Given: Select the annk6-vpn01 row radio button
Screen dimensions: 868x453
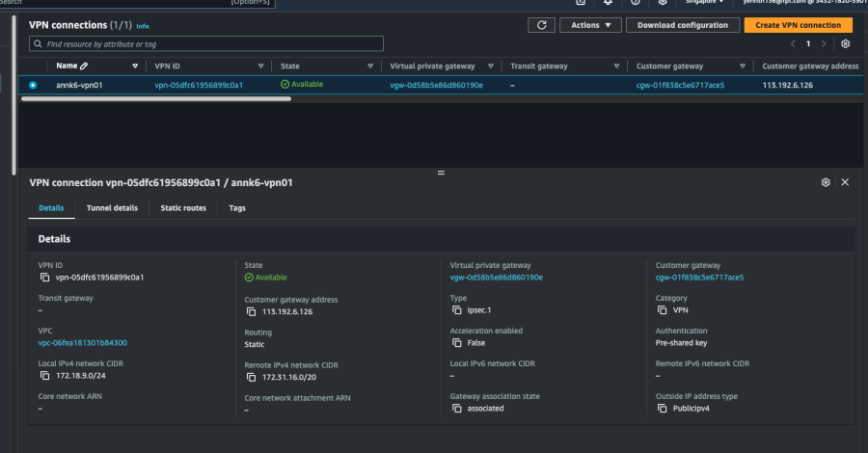Looking at the screenshot, I should coord(33,85).
